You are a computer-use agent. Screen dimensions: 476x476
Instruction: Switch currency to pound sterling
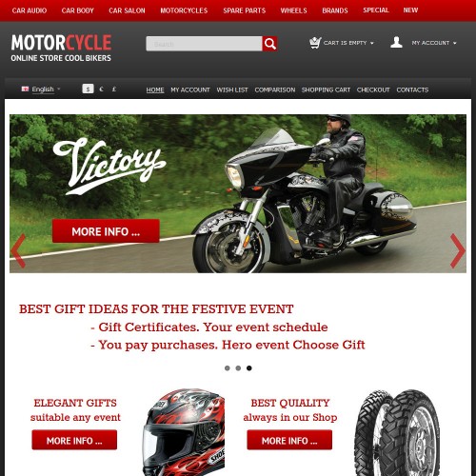click(114, 89)
